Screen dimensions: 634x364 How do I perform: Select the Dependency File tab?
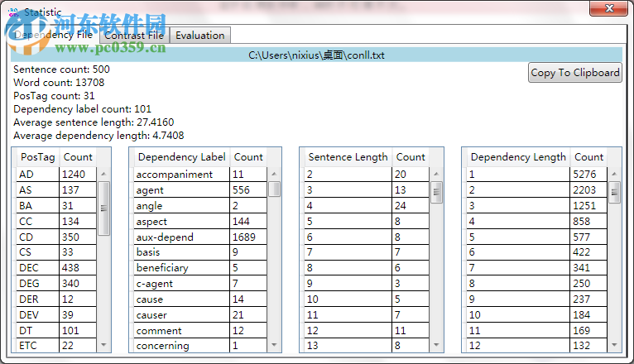click(54, 35)
